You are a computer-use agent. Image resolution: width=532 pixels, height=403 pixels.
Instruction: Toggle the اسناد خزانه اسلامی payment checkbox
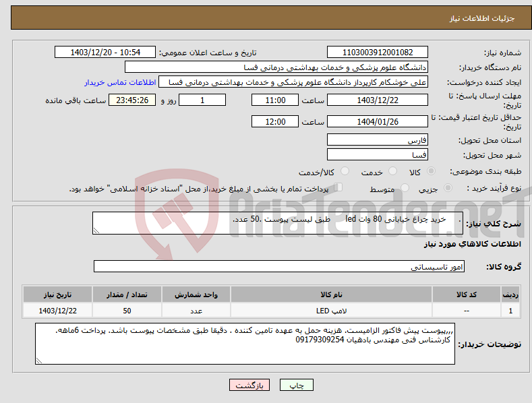click(x=338, y=187)
